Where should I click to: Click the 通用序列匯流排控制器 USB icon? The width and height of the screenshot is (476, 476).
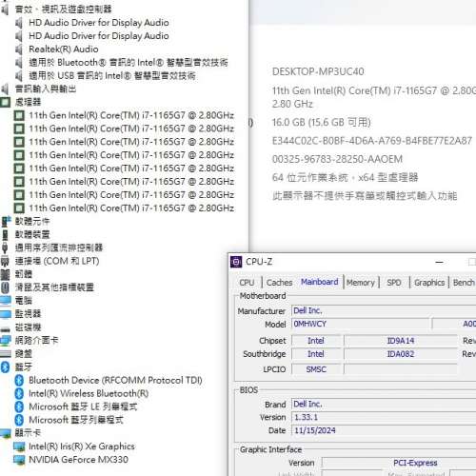(x=5, y=248)
